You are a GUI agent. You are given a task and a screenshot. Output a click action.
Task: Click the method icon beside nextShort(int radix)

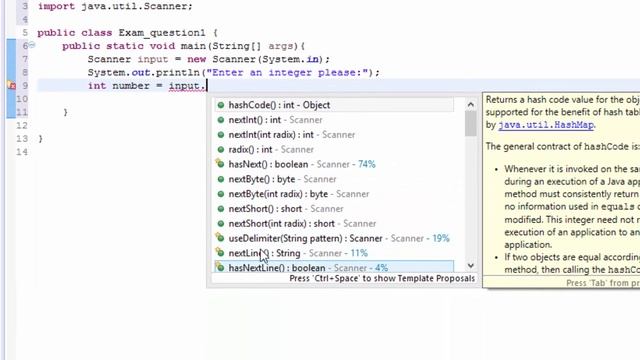[x=221, y=224]
